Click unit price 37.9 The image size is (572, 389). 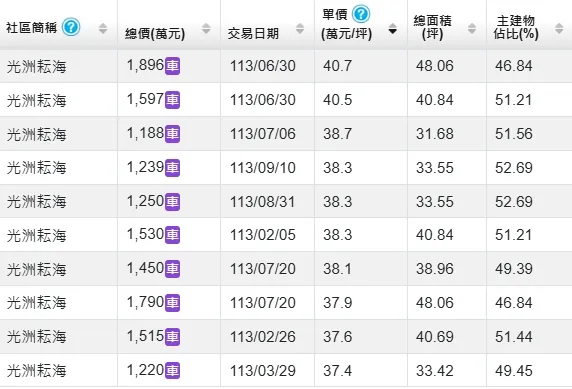pos(337,303)
